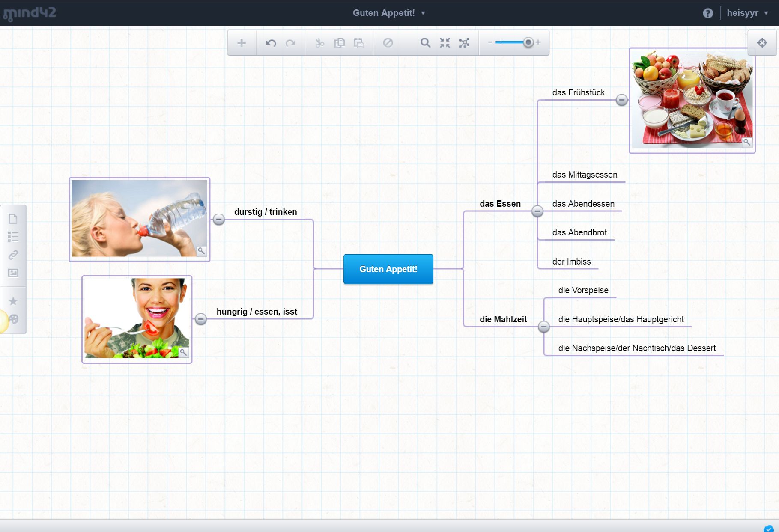The height and width of the screenshot is (532, 779).
Task: Undo the last action
Action: tap(271, 43)
